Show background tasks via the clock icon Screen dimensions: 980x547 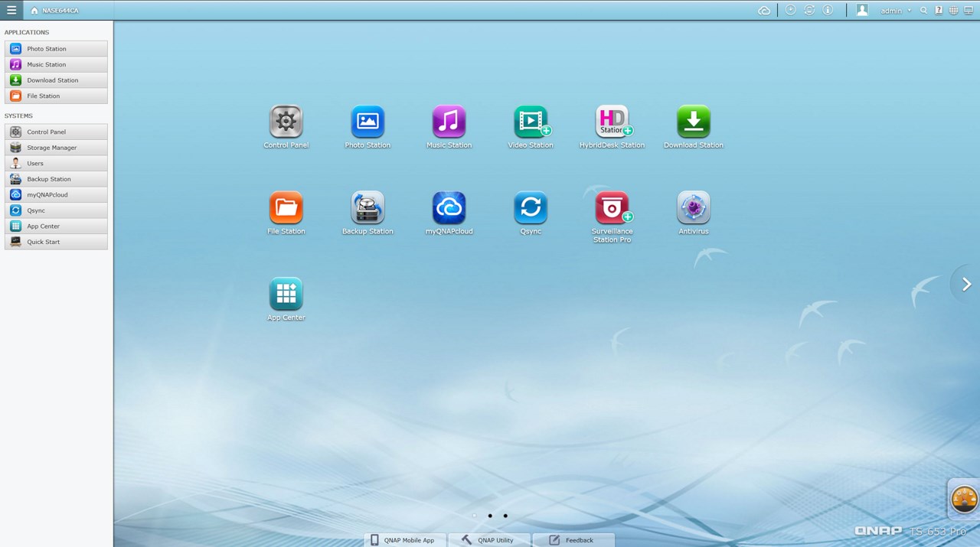[791, 10]
